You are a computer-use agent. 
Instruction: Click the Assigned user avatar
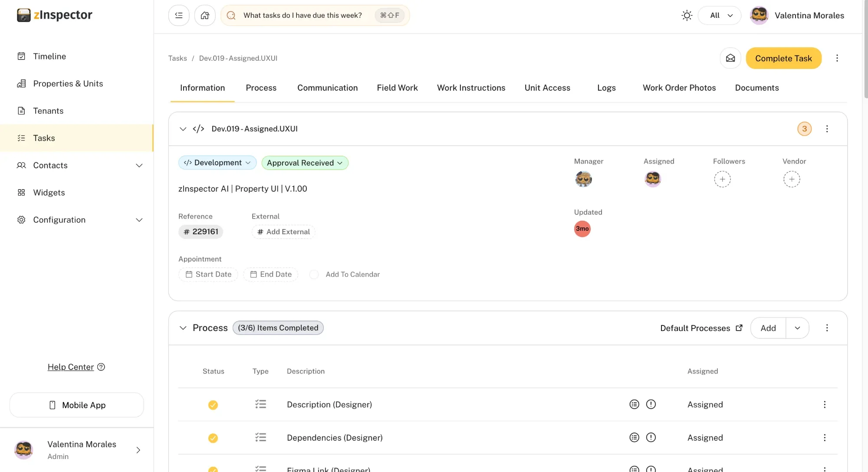(653, 179)
